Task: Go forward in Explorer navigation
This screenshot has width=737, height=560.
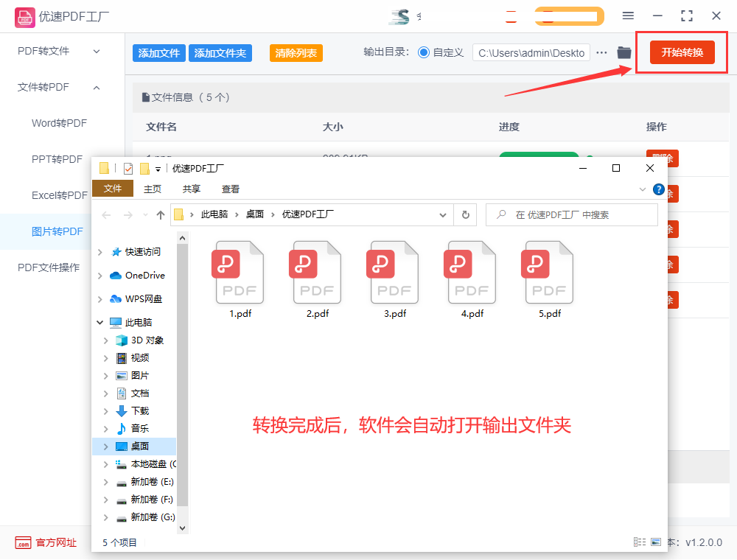Action: coord(128,215)
